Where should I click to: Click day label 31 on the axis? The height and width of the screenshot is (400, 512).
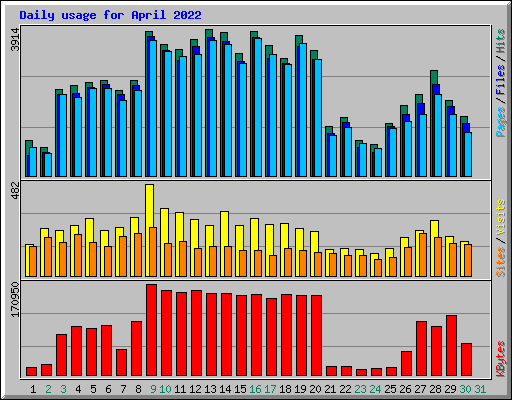(x=480, y=389)
